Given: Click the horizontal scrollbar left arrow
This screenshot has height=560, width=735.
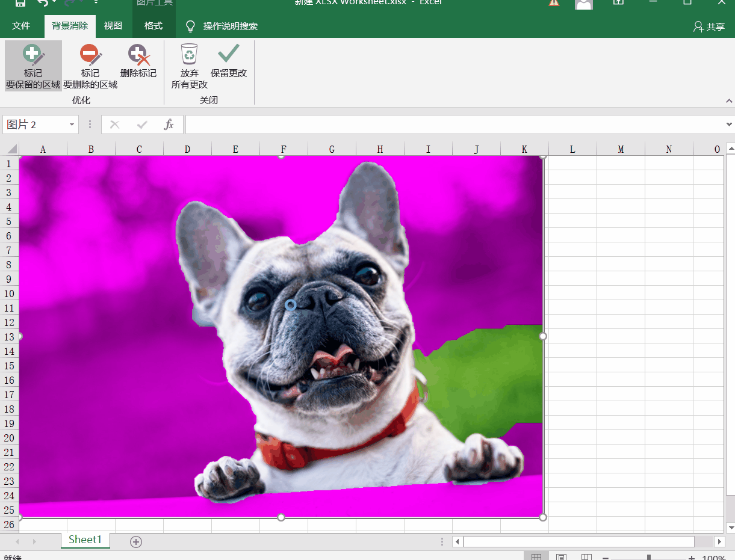Looking at the screenshot, I should point(457,542).
